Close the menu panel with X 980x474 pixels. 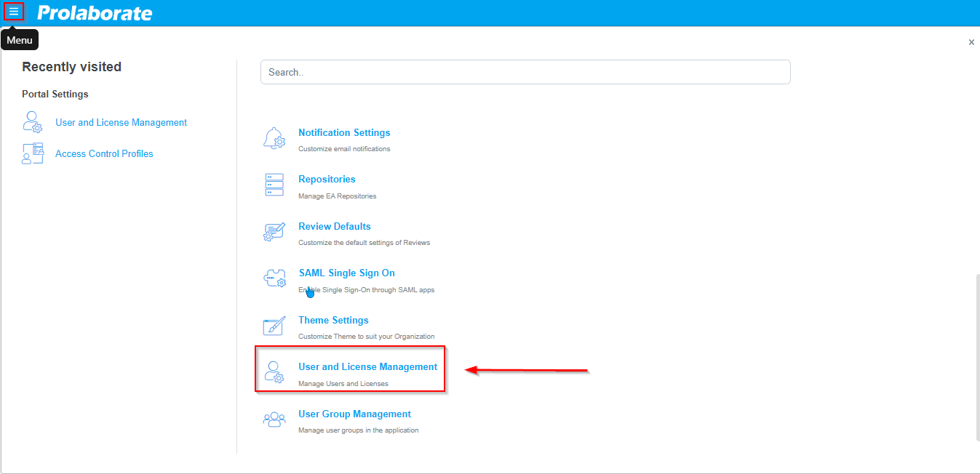(971, 42)
